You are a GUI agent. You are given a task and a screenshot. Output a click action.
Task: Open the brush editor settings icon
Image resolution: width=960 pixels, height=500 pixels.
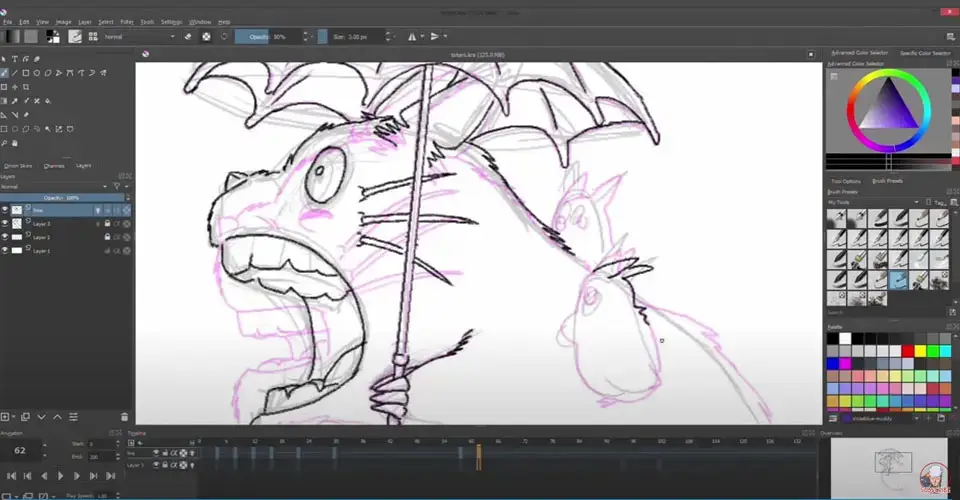(x=75, y=37)
